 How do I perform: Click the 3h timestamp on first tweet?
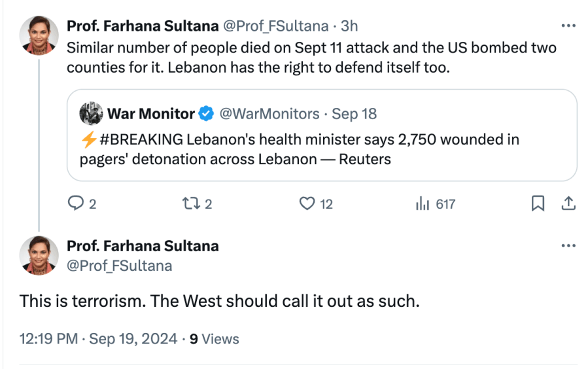click(x=349, y=26)
